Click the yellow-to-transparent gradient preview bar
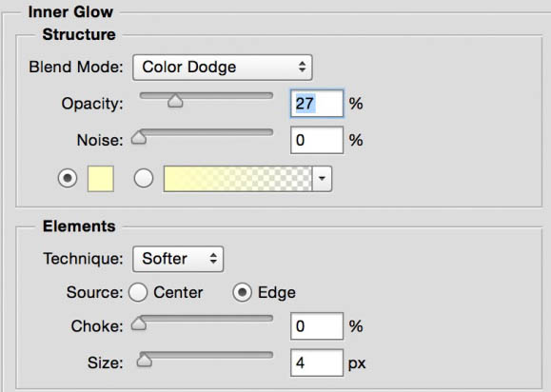Viewport: 551px width, 392px height. point(238,179)
